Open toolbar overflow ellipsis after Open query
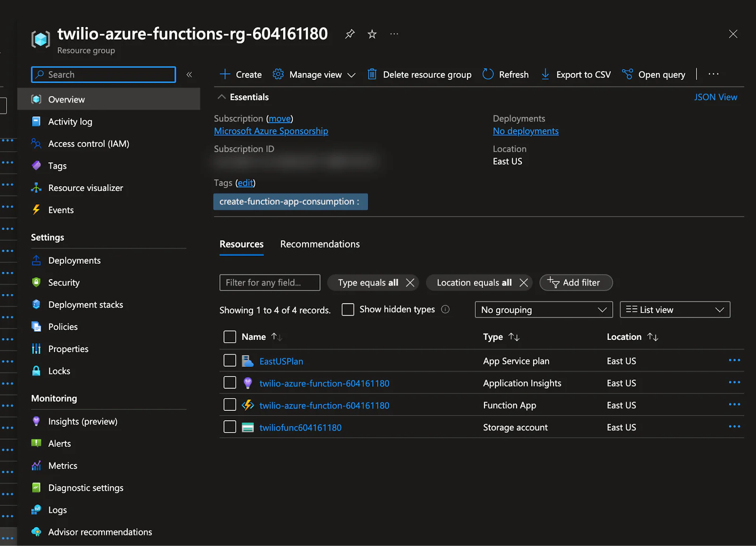Screen dimensions: 756x546 tap(713, 74)
